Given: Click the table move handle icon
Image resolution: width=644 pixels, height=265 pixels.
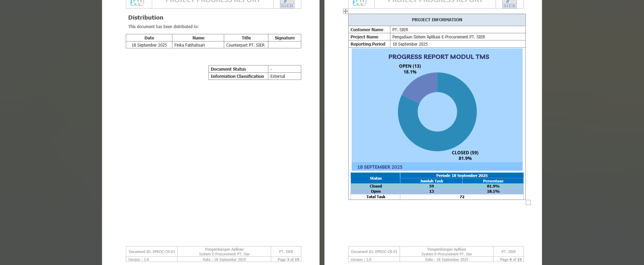Looking at the screenshot, I should tap(345, 11).
